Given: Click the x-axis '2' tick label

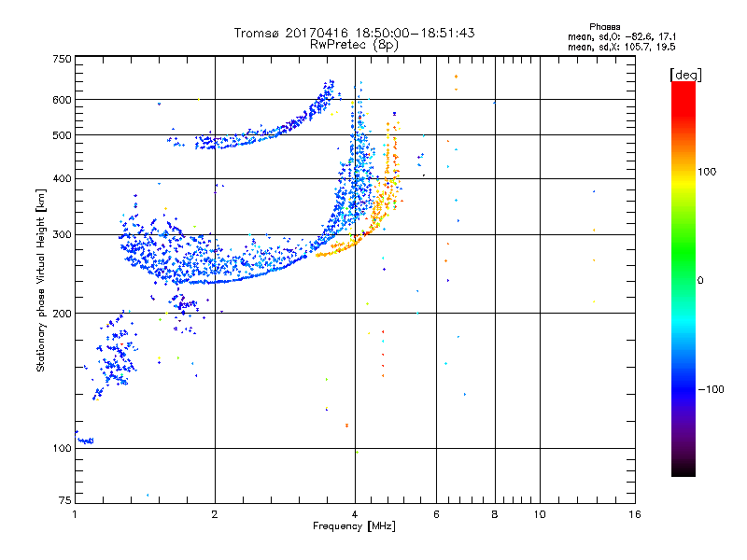Looking at the screenshot, I should coord(215,514).
